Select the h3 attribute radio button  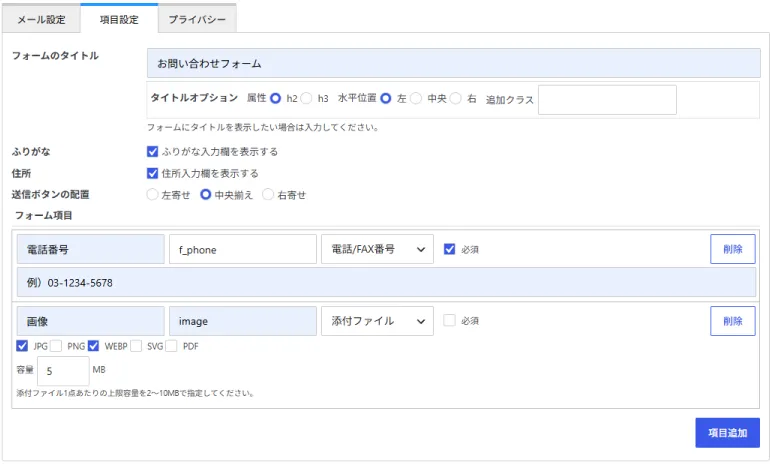pos(306,98)
